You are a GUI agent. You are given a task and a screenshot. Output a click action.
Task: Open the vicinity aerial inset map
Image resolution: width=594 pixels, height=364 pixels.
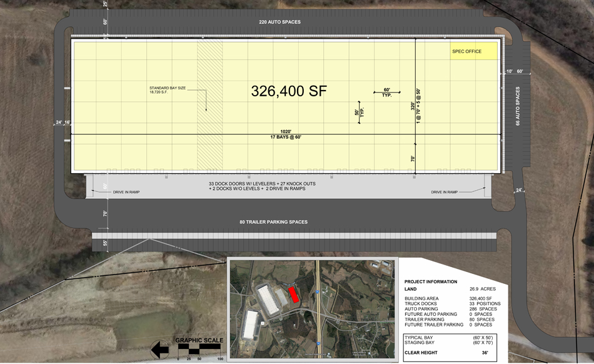coord(313,308)
